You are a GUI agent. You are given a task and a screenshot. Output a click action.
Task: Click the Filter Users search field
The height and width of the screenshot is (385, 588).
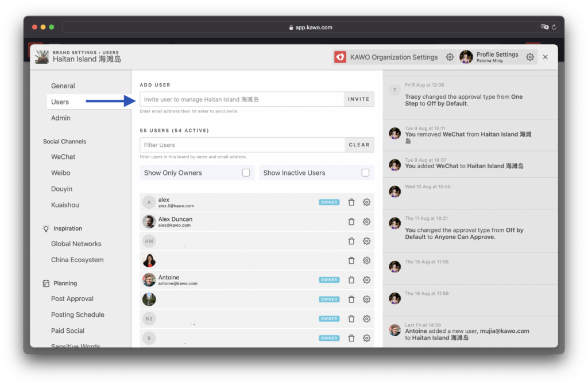click(x=242, y=145)
